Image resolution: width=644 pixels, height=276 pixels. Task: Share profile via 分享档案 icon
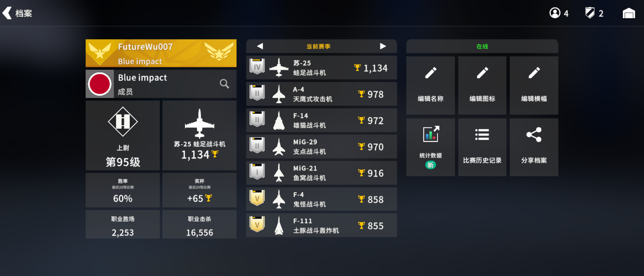coord(534,134)
